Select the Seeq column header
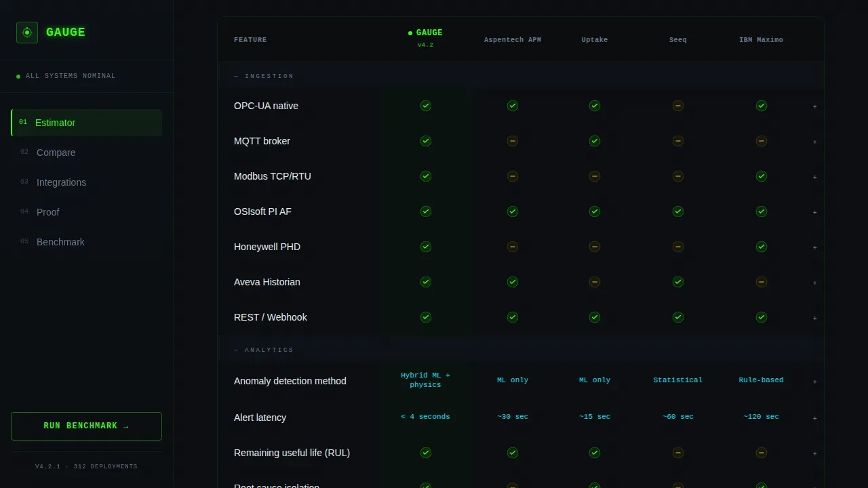The image size is (868, 488). (x=678, y=40)
